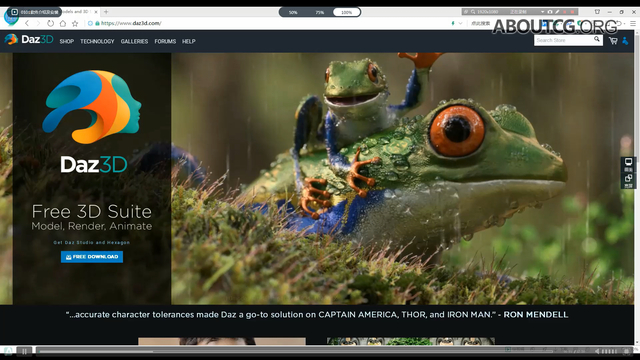This screenshot has width=640, height=360.
Task: Click the Get Daz Studio and Hexagon link
Action: (91, 242)
